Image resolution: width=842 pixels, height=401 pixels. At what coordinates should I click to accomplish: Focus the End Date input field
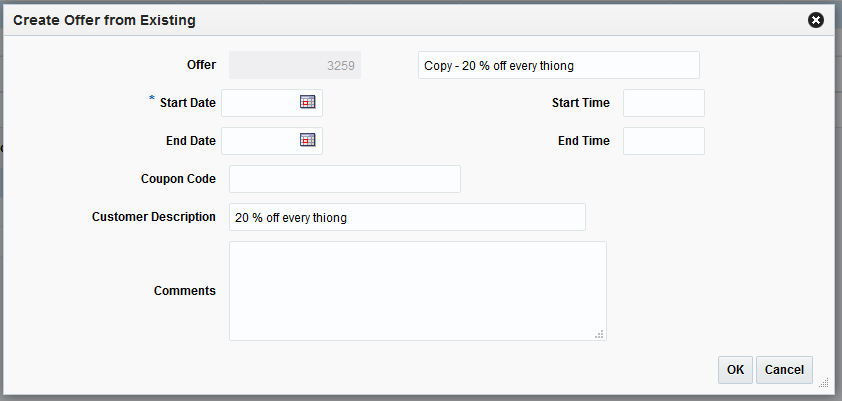click(260, 141)
